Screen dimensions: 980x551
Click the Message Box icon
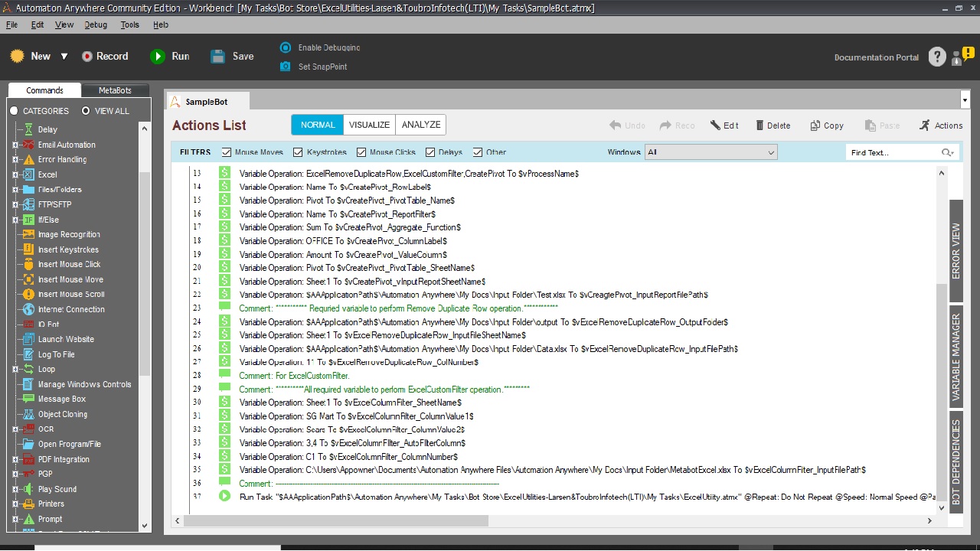[x=28, y=399]
